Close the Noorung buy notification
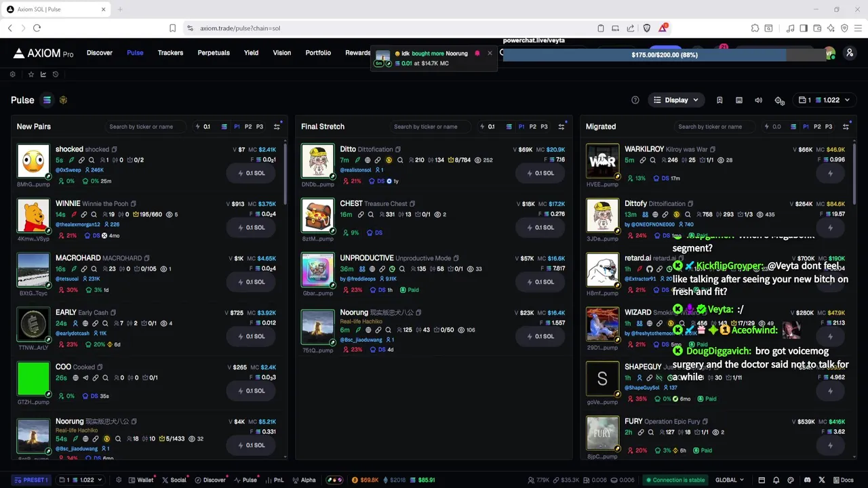 coord(490,54)
